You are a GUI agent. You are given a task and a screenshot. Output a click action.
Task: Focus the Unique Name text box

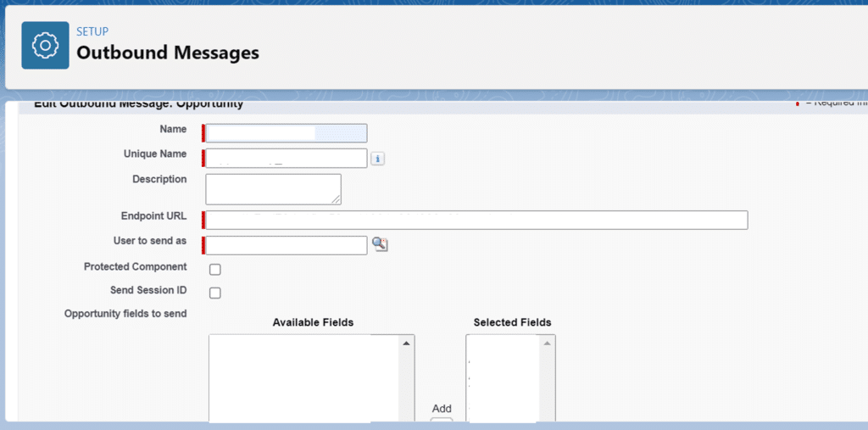tap(286, 159)
